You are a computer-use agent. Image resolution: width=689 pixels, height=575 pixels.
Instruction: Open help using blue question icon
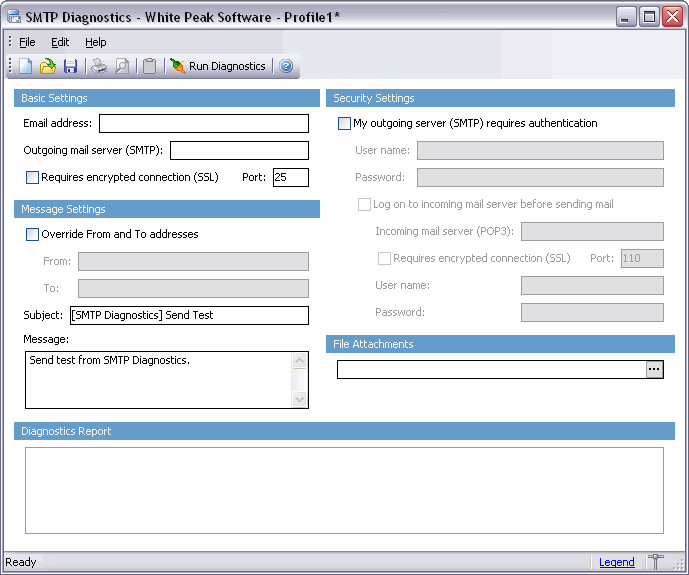[x=286, y=66]
